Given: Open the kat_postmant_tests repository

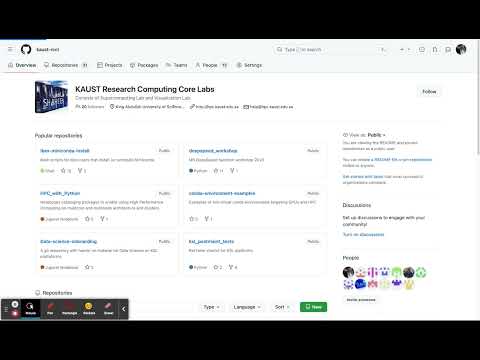Looking at the screenshot, I should click(x=211, y=241).
